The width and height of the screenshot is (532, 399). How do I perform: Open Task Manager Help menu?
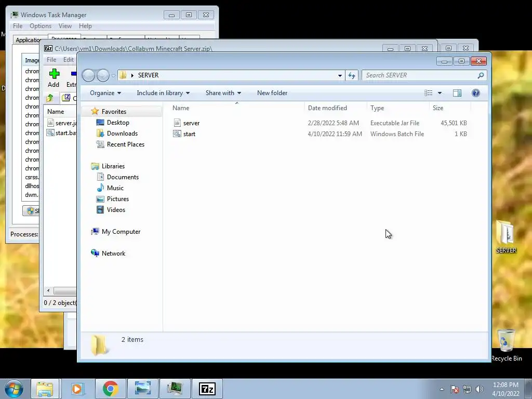point(85,26)
